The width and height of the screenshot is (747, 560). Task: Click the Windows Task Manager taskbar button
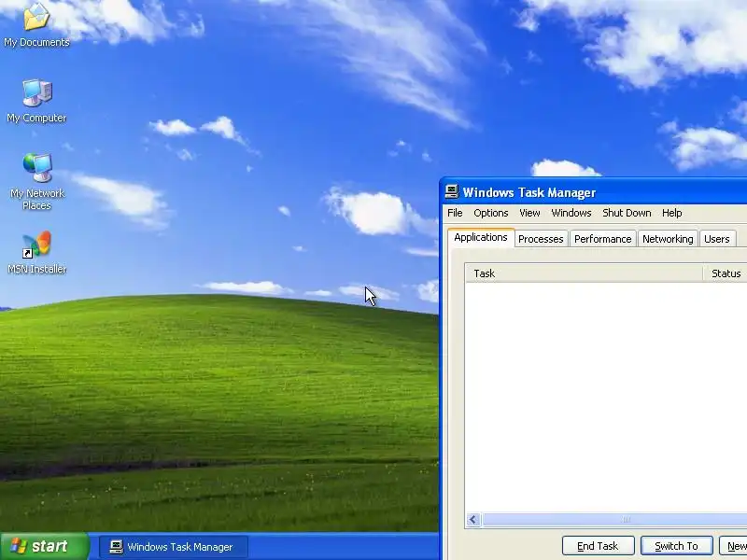coord(174,547)
